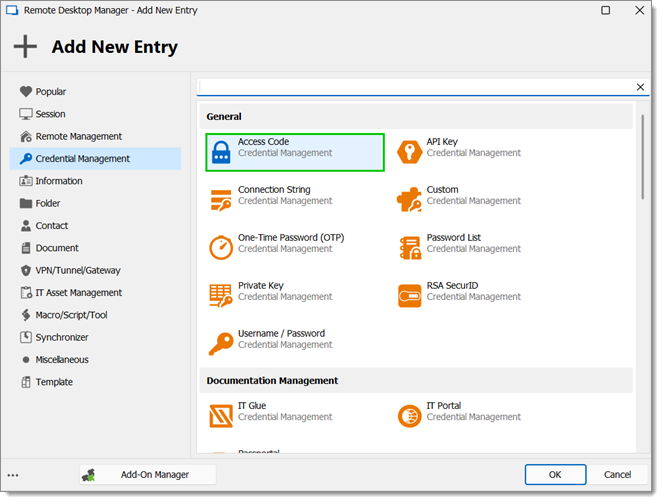Select the Custom entry label
Viewport: 662px width, 502px height.
tap(442, 190)
